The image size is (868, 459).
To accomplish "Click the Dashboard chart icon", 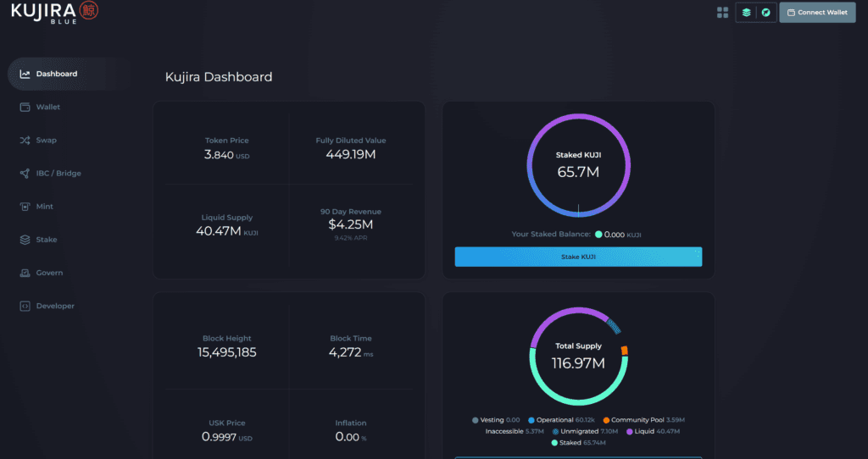I will (25, 75).
